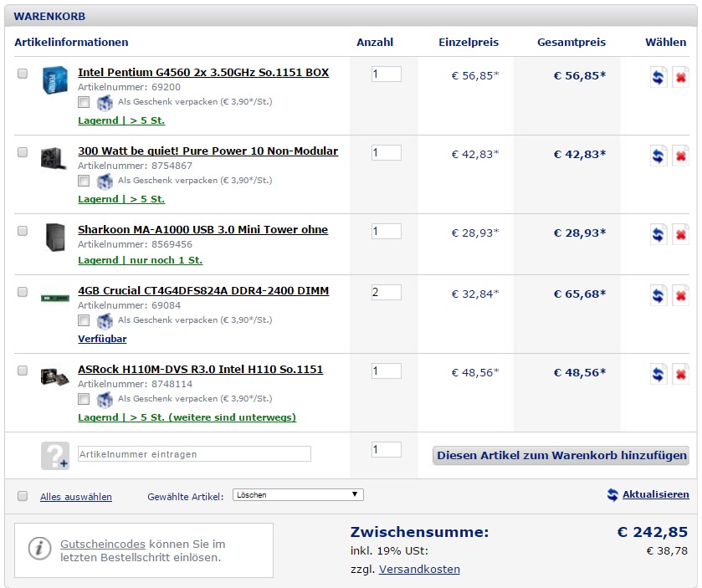Click the gift icon under ASRock H110M-DVS
Screen dimensions: 702x588
click(105, 400)
